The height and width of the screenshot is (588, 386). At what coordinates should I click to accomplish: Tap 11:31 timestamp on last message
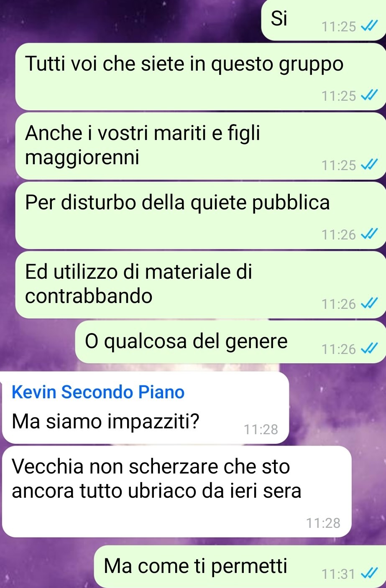pos(338,574)
